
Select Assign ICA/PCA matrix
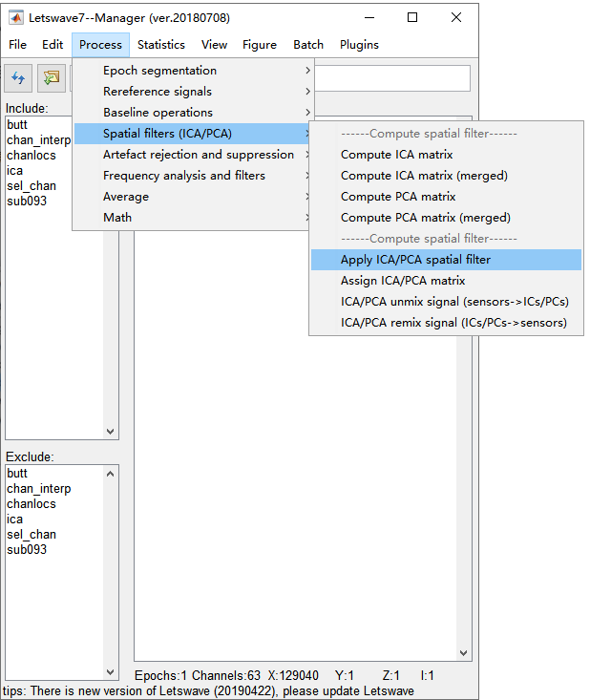(x=446, y=281)
